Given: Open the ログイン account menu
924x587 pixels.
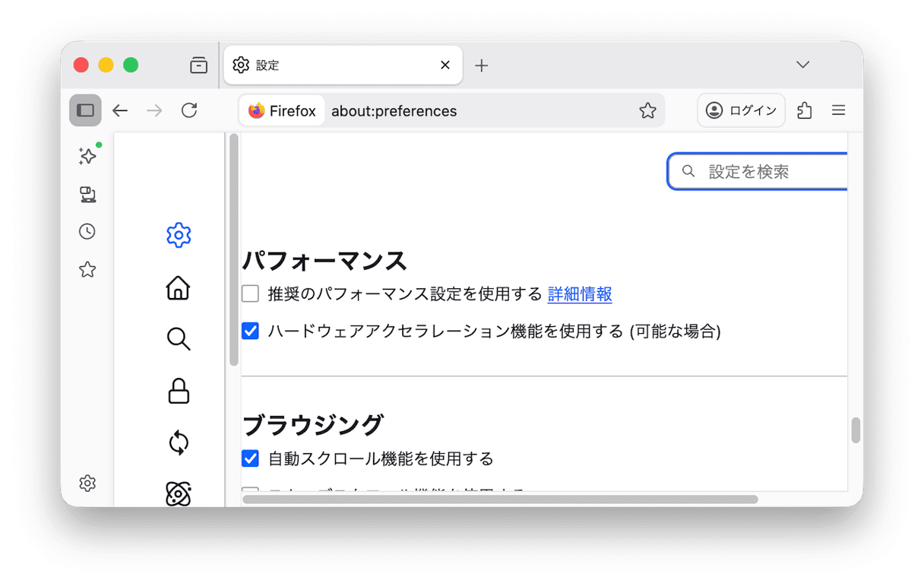Looking at the screenshot, I should pos(741,109).
